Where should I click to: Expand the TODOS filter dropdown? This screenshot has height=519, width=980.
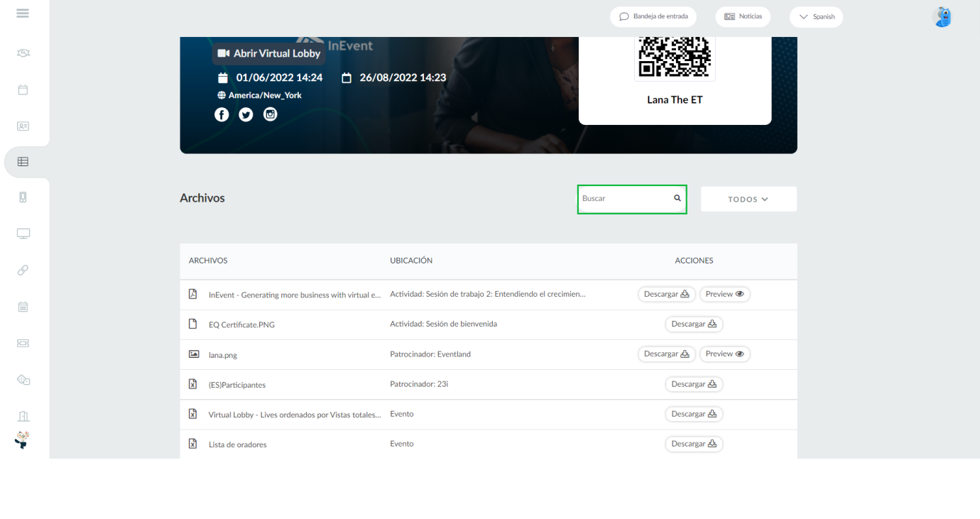click(748, 200)
